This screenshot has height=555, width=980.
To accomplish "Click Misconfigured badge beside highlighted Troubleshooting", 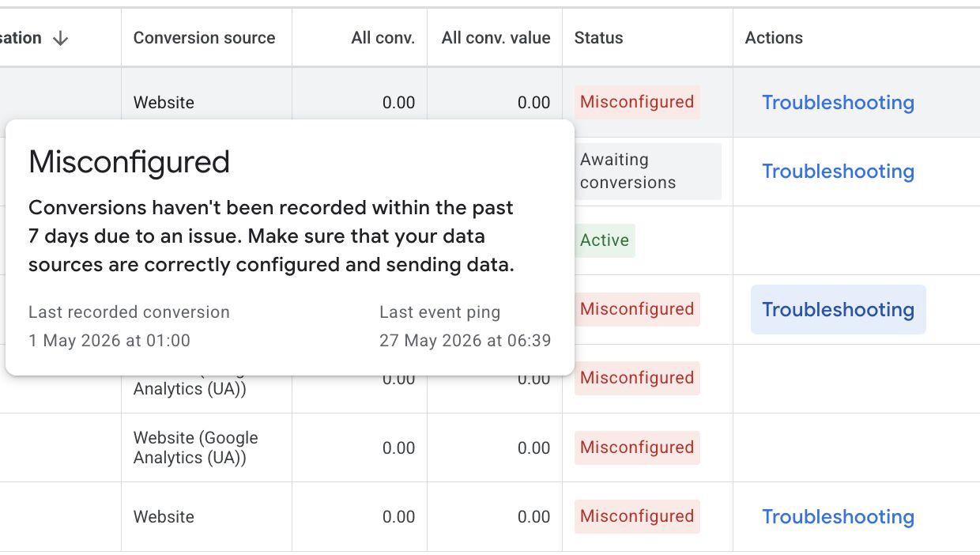I will 637,309.
